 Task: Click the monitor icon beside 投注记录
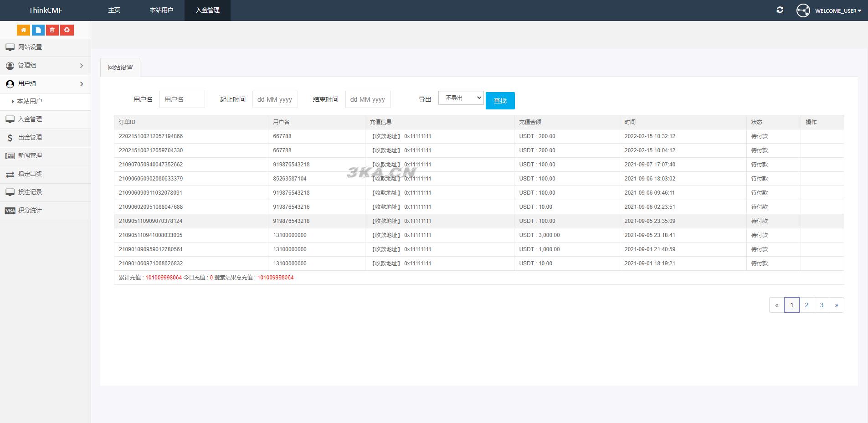(10, 192)
